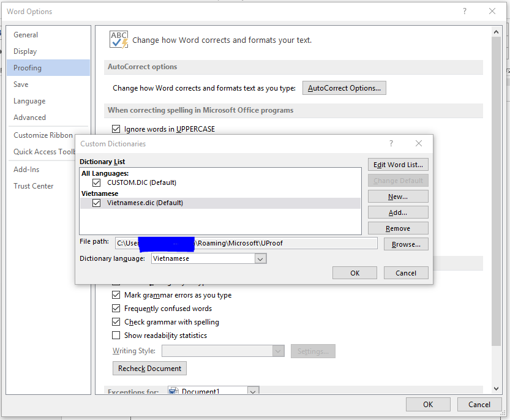Image resolution: width=510 pixels, height=420 pixels.
Task: Click the ABC proofing checkmark icon
Action: tap(119, 40)
